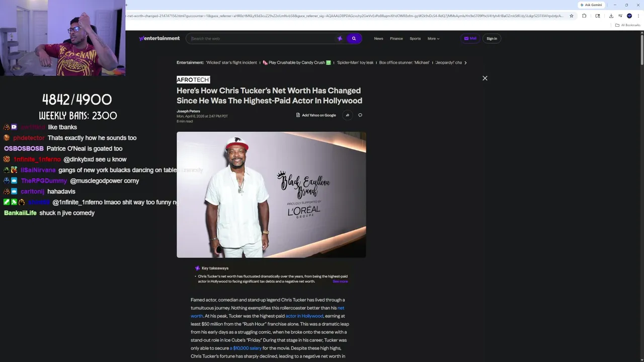Open the Sports navigation item
The width and height of the screenshot is (644, 362).
point(415,38)
